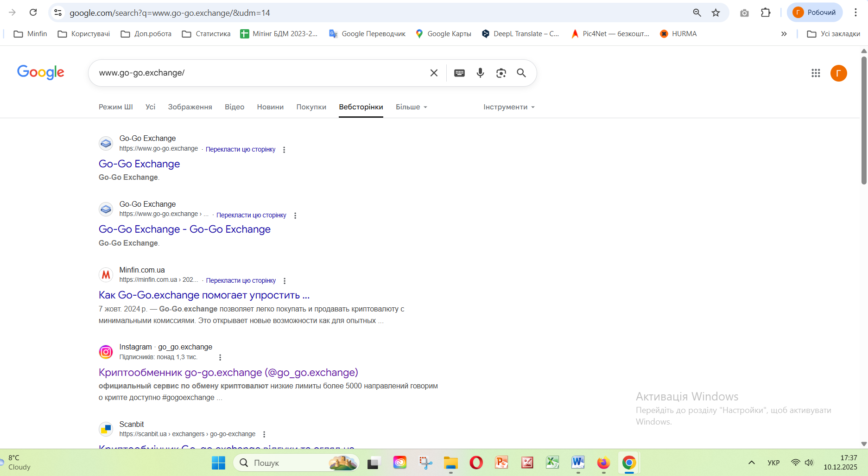Screen dimensions: 868x476
Task: Click the forward navigation arrow
Action: [x=13, y=13]
